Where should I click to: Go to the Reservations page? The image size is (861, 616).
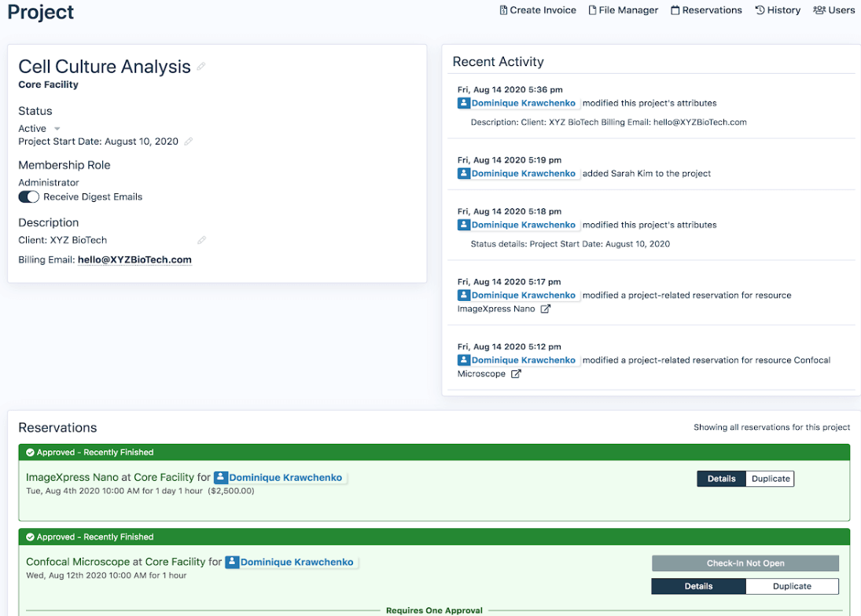(706, 10)
